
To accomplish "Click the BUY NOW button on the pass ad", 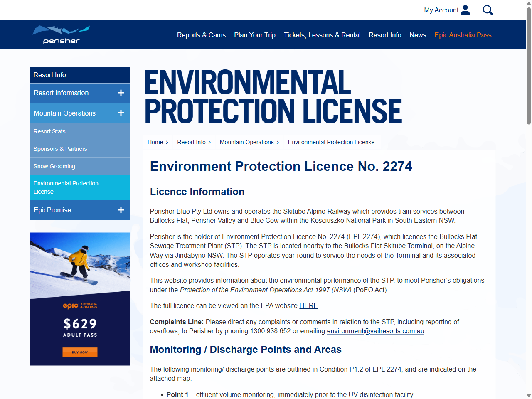I will pyautogui.click(x=79, y=352).
